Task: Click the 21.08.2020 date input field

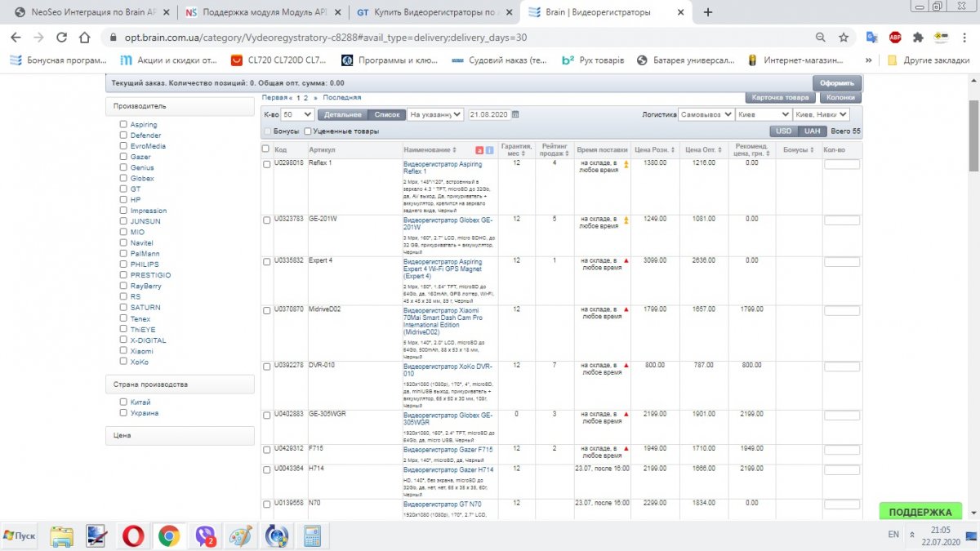Action: point(489,114)
